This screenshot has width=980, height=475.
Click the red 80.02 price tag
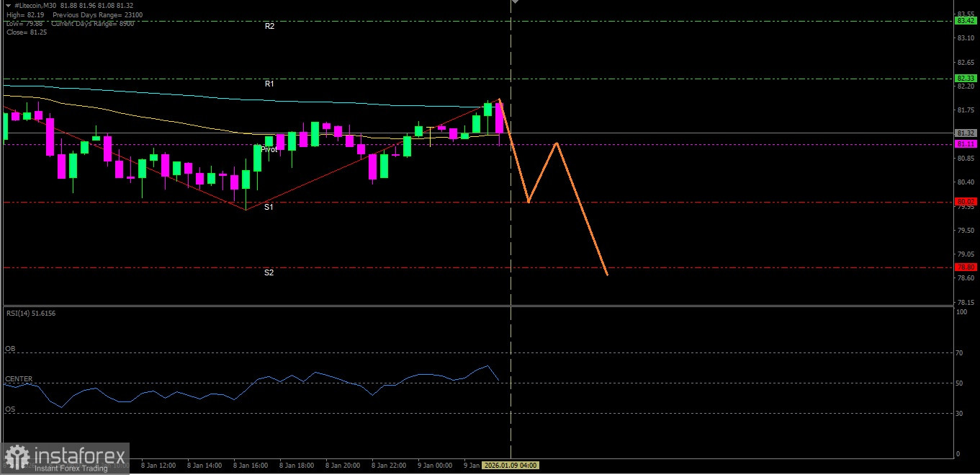pyautogui.click(x=965, y=202)
